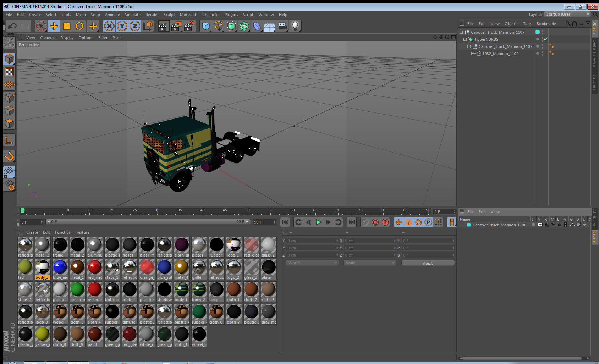Toggle layer solo dot for Cabover_Truck_Marmon_110P
Image resolution: width=599 pixels, height=364 pixels.
coord(533,225)
